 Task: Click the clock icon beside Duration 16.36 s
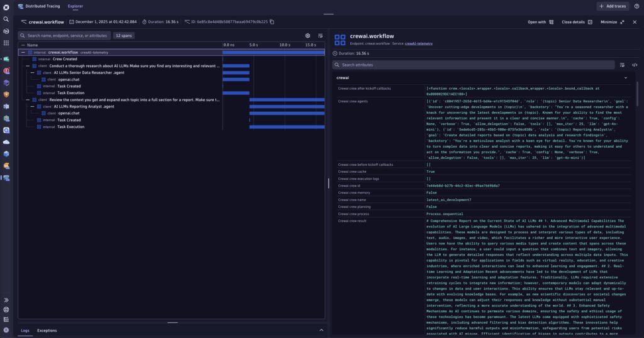pyautogui.click(x=335, y=53)
